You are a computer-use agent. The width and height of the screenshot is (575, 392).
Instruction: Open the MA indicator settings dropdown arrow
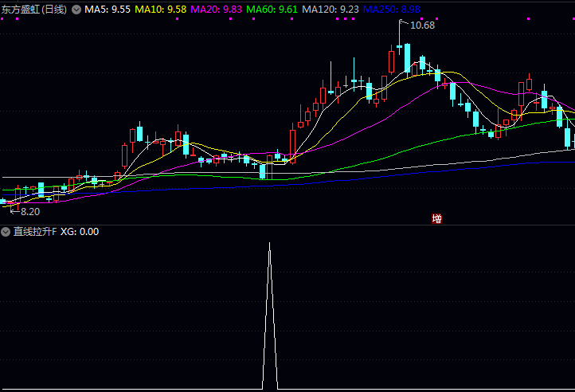76,10
